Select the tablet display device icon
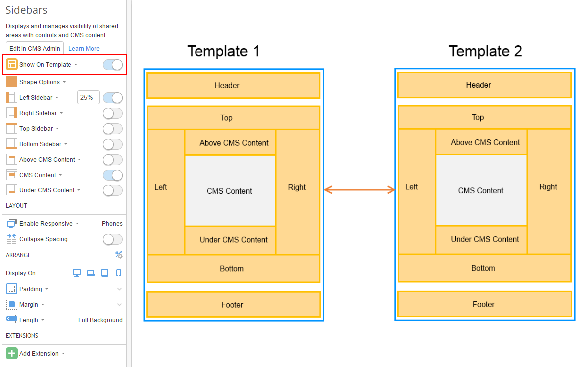Image resolution: width=588 pixels, height=367 pixels. (105, 273)
